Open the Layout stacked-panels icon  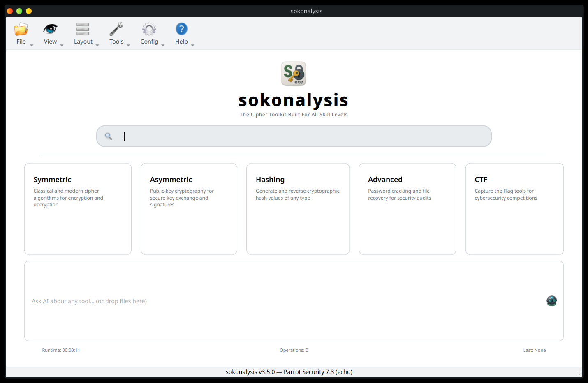pos(83,29)
